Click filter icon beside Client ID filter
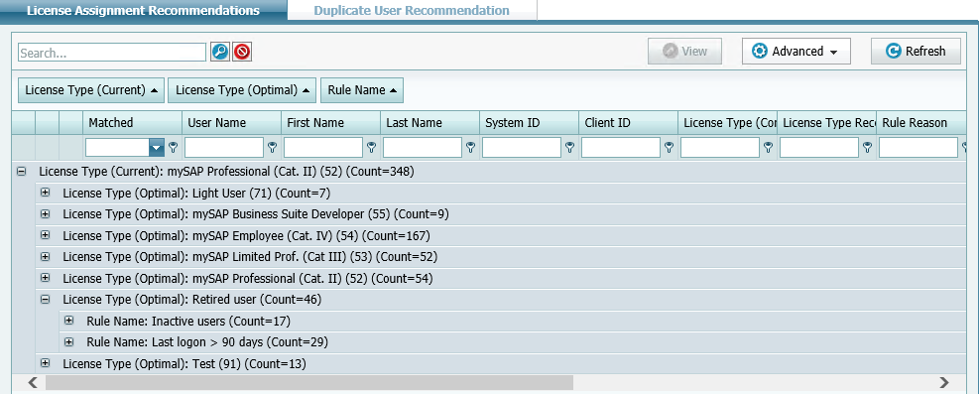The image size is (980, 394). 670,148
